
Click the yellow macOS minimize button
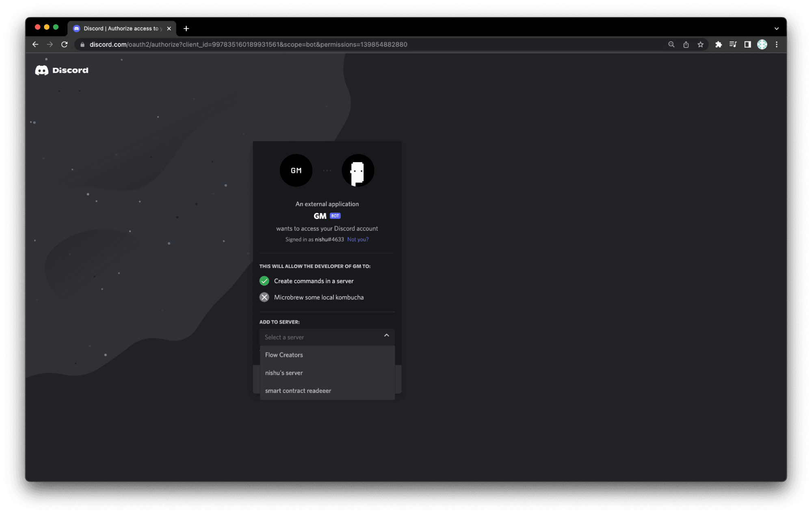coord(47,27)
